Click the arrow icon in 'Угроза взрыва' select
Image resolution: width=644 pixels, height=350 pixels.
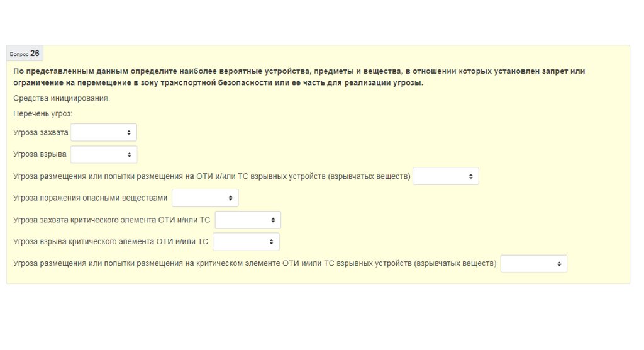(x=128, y=155)
